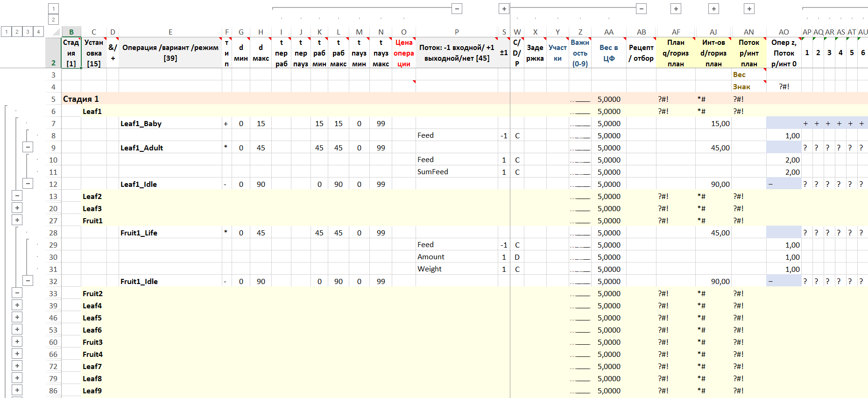Click column outline level 2 button
The image size is (868, 398).
coord(54,20)
